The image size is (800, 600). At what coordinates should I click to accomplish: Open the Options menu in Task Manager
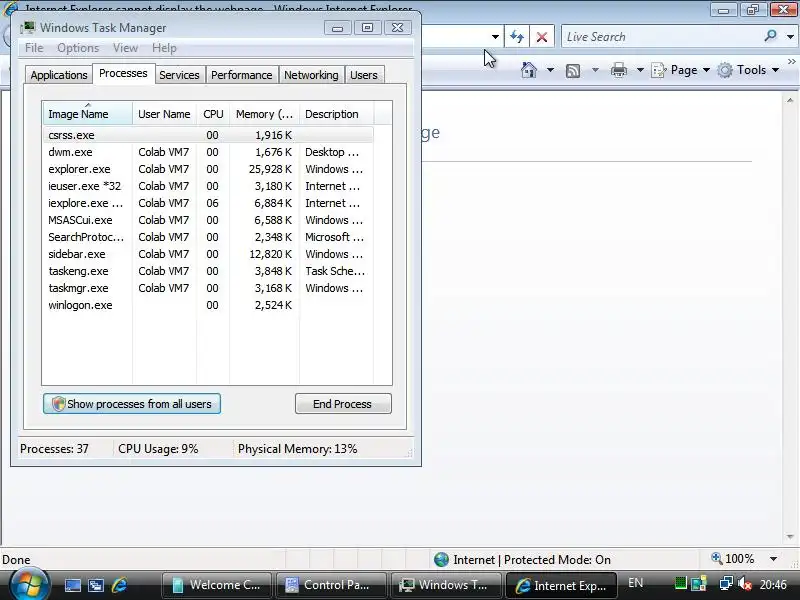pyautogui.click(x=78, y=48)
